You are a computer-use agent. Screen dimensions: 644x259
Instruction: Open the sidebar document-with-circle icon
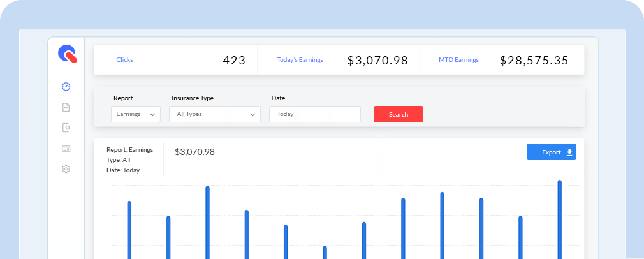click(x=66, y=128)
